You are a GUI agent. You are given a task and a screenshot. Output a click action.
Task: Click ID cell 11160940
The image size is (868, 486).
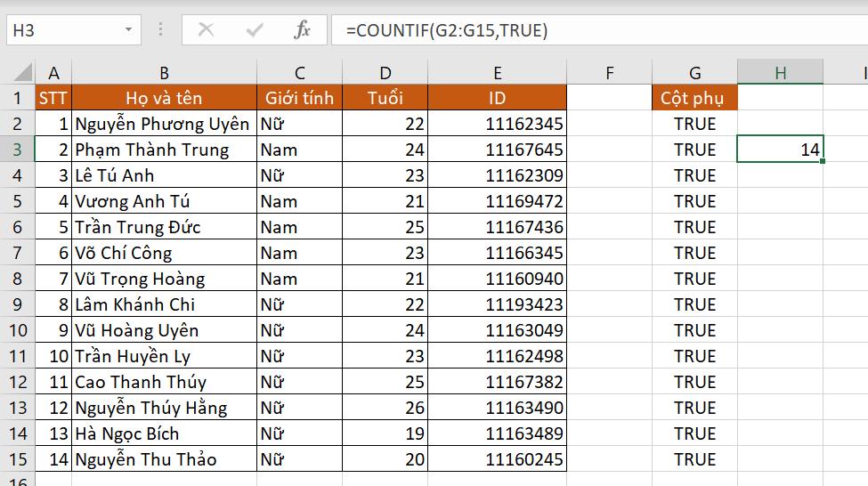(x=497, y=279)
